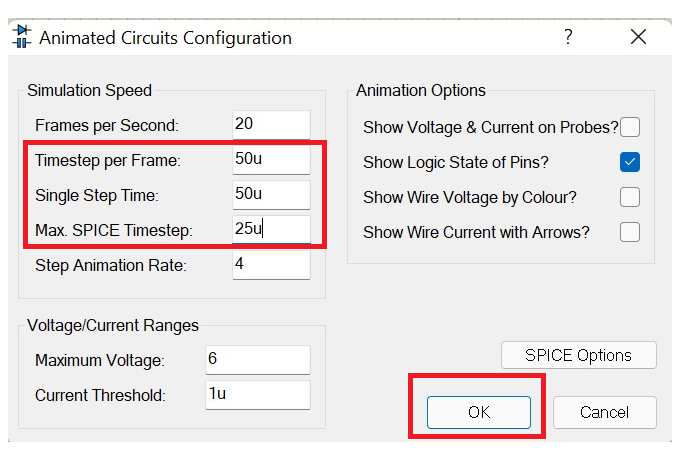Enable Show Voltage & Current on Probes checkbox
The height and width of the screenshot is (452, 690).
pos(630,127)
